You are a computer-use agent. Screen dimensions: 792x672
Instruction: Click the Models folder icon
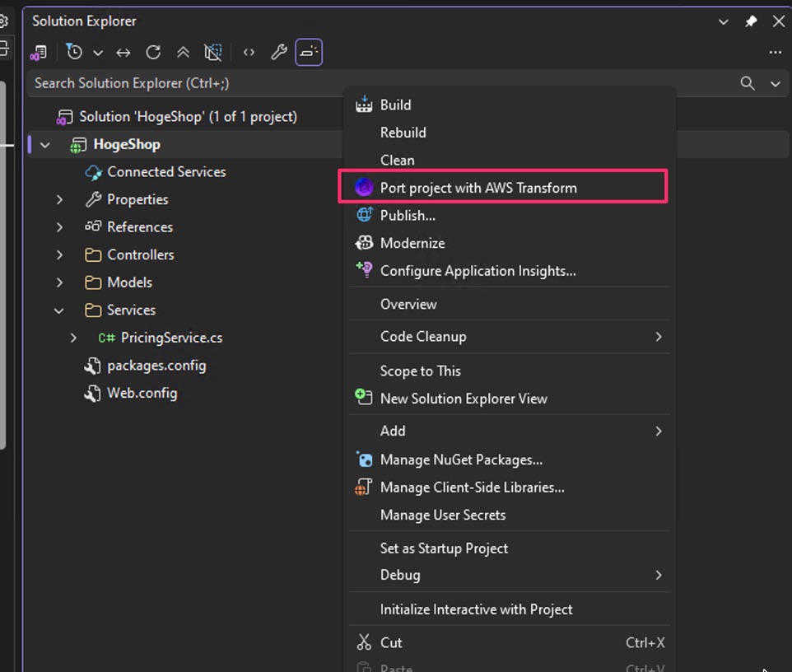[93, 282]
